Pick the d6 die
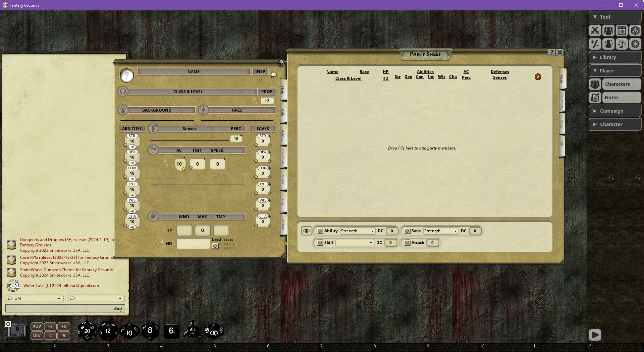 (x=171, y=331)
